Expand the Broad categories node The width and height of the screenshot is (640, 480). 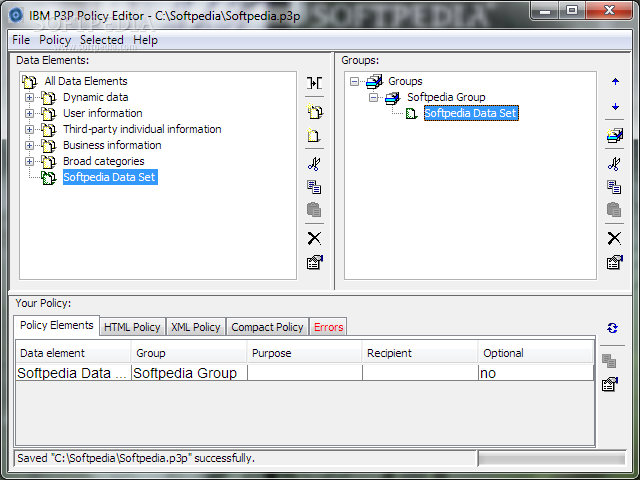pos(29,161)
